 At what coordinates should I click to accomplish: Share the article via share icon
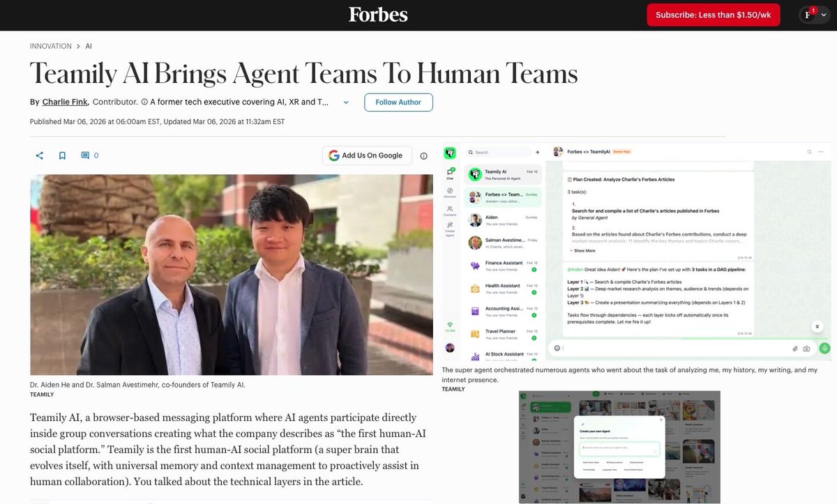(x=40, y=155)
